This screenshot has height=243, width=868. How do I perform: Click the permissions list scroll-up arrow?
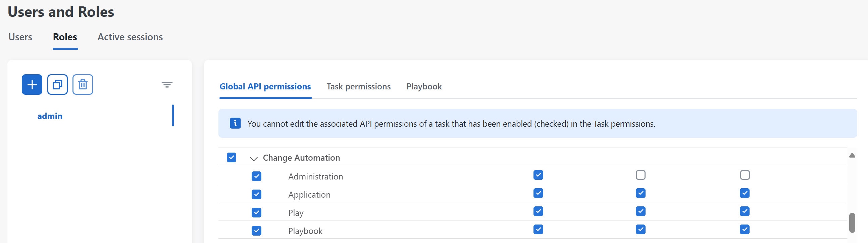click(x=852, y=155)
